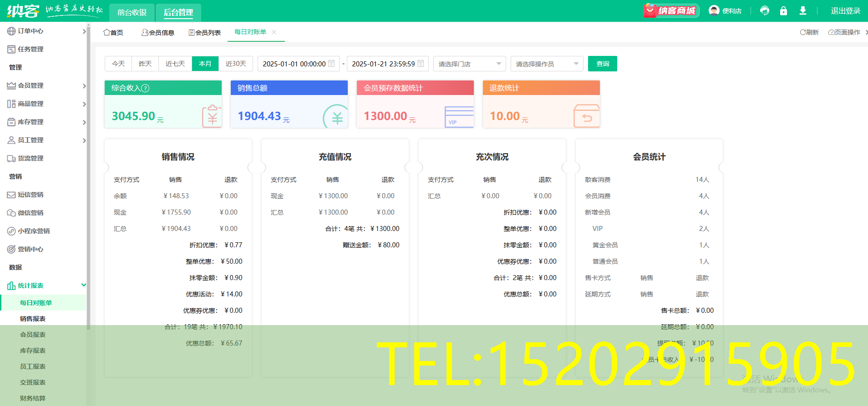Click the 统计报表 chart icon
Image resolution: width=868 pixels, height=406 pixels.
[11, 286]
